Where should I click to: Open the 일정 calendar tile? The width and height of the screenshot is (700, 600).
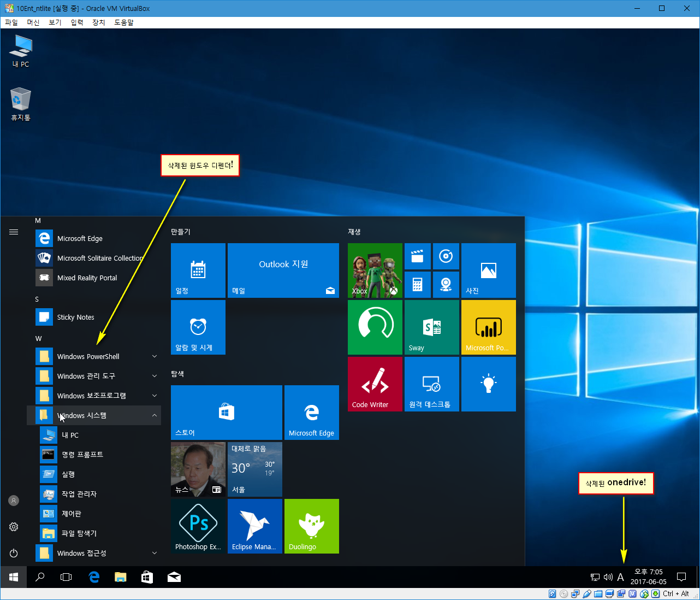[198, 270]
